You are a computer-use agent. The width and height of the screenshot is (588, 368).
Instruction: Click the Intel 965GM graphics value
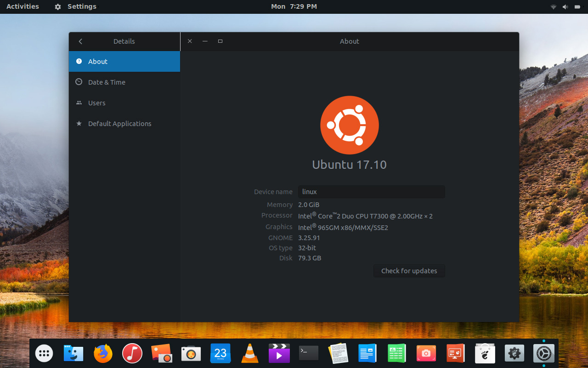coord(343,227)
